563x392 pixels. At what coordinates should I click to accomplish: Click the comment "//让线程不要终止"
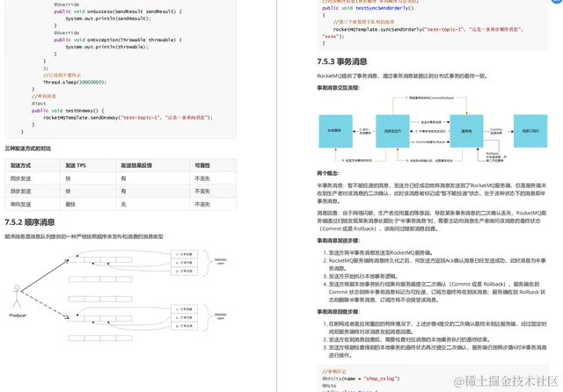62,75
